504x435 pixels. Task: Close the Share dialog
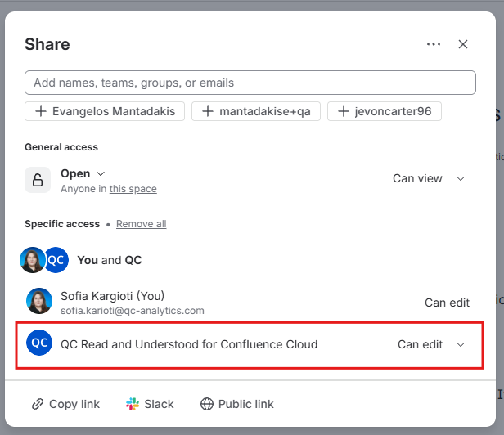click(463, 44)
